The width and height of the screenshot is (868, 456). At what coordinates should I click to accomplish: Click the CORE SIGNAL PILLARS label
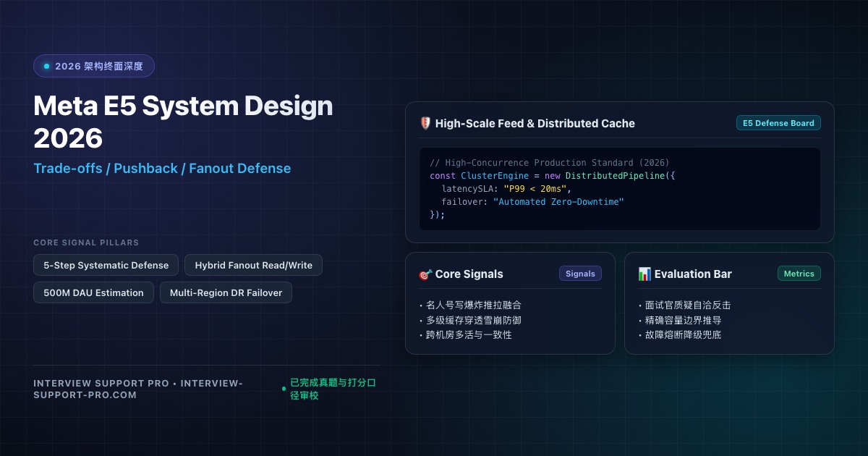[86, 242]
